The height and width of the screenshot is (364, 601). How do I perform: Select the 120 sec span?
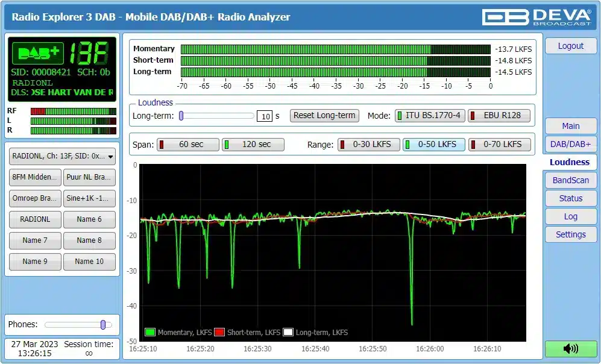[253, 145]
